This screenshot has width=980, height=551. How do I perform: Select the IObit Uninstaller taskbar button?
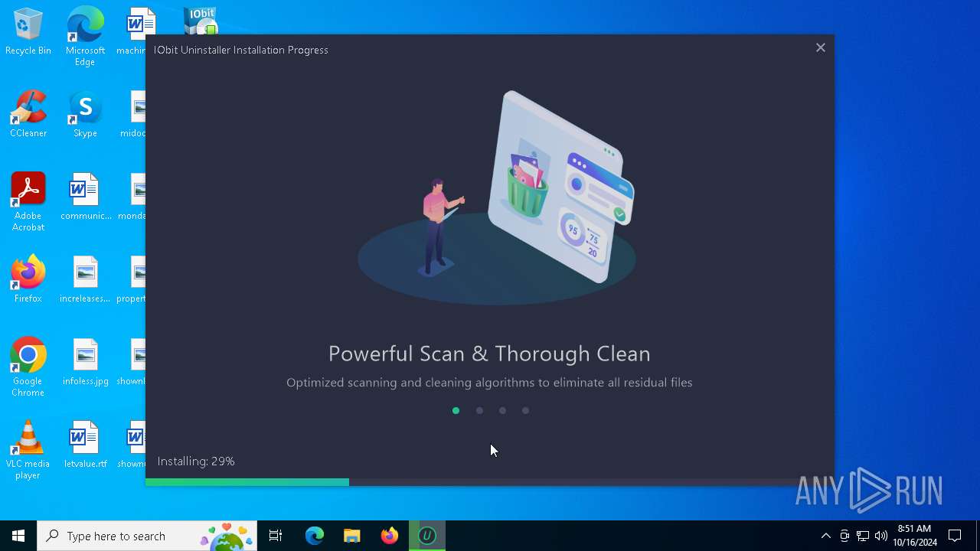427,536
